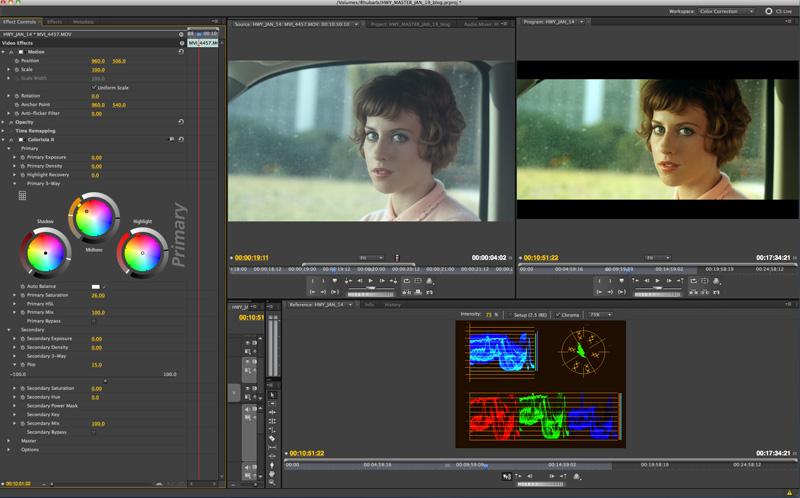Toggle the Position stopwatch keyframe icon
Image resolution: width=800 pixels, height=498 pixels.
[x=16, y=61]
